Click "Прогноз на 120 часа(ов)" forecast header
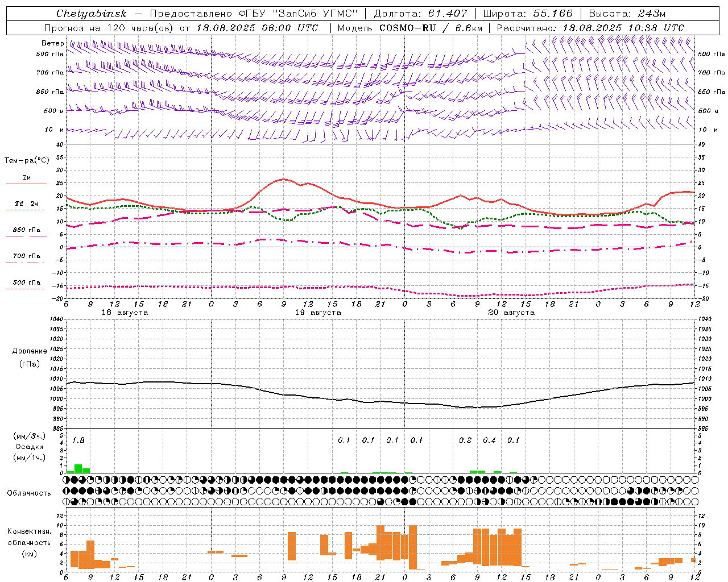This screenshot has width=728, height=582. tap(110, 28)
